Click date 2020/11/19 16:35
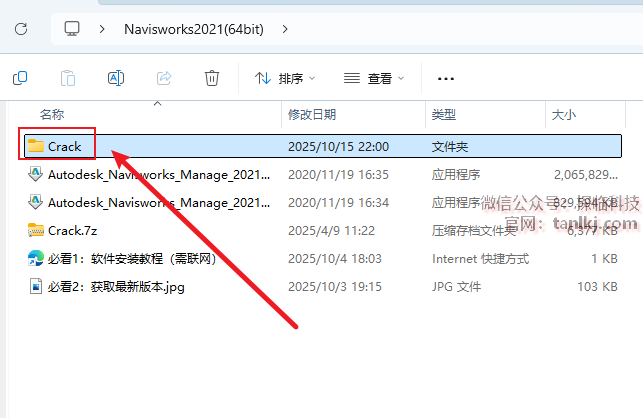Screen dimensions: 643x418 (338, 175)
